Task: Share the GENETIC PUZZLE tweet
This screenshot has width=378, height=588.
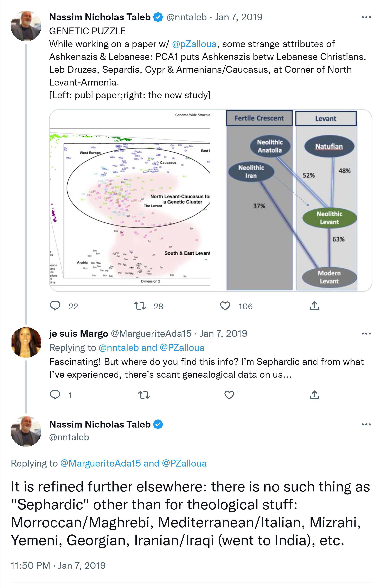Action: click(x=314, y=306)
